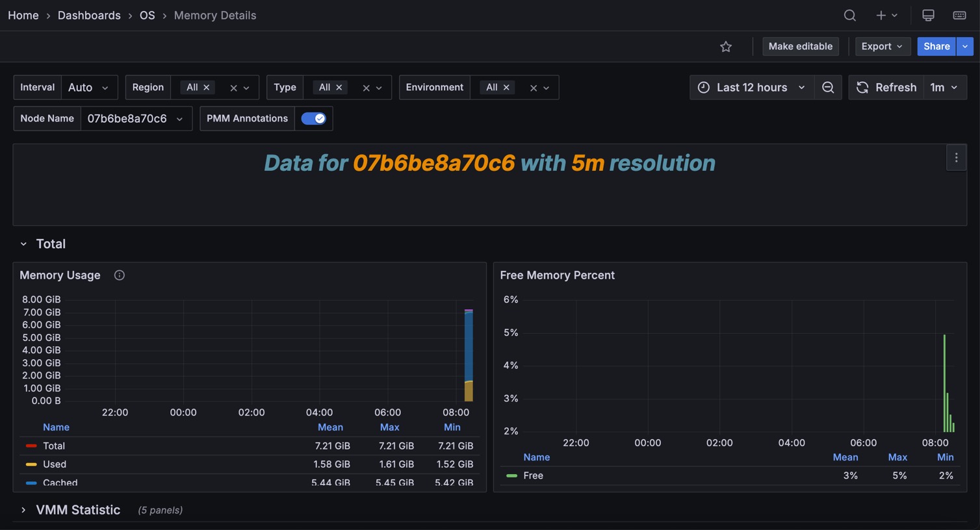Click the keyboard shortcuts icon
The height and width of the screenshot is (530, 980).
(959, 16)
